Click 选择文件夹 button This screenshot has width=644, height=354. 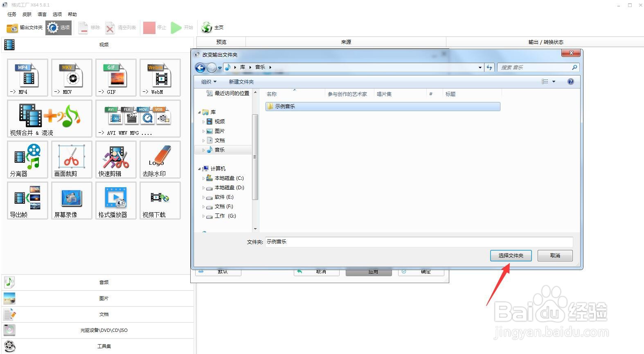coord(511,256)
